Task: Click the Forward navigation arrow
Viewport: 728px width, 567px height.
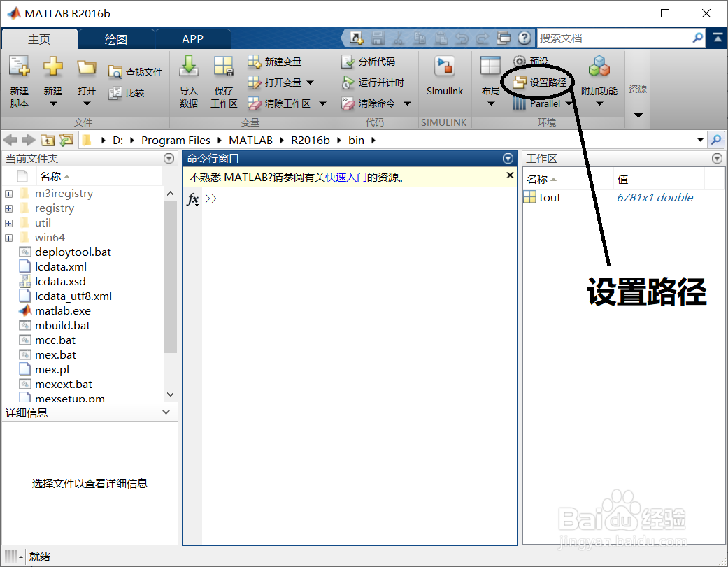Action: pos(28,140)
